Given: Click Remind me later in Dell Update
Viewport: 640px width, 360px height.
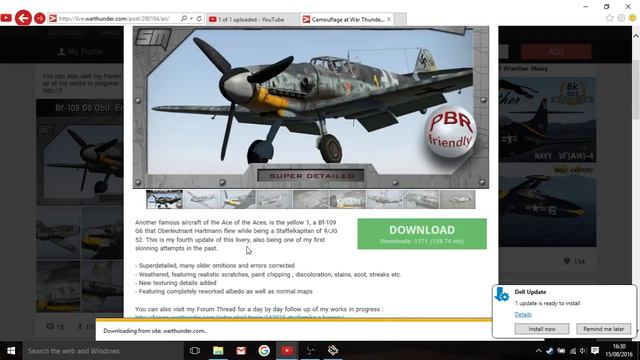Looking at the screenshot, I should pyautogui.click(x=603, y=329).
